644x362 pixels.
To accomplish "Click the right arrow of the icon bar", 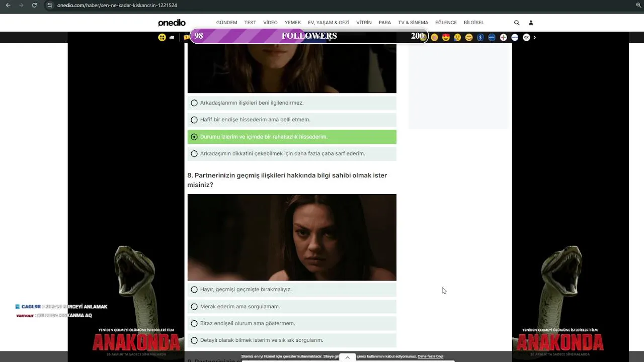I will click(x=534, y=37).
